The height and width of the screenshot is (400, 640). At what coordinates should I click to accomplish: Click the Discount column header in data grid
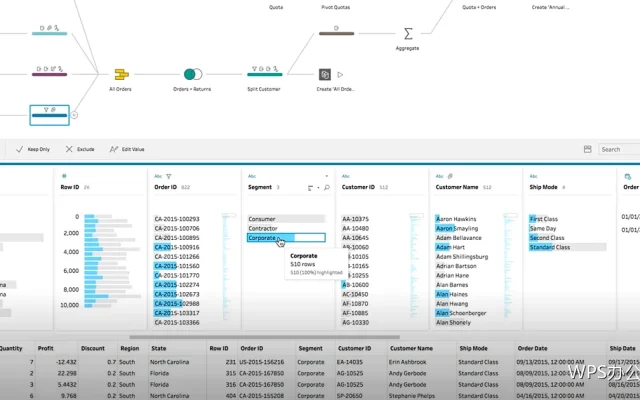coord(93,348)
